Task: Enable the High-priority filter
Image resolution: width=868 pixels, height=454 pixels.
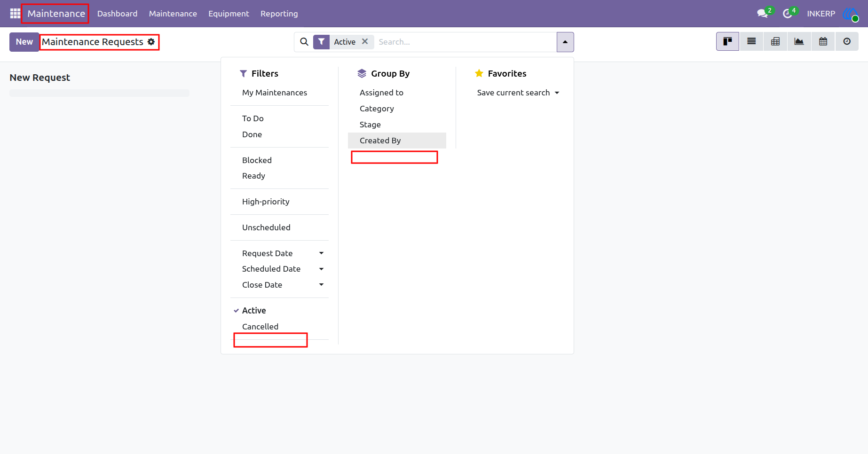Action: (279, 202)
